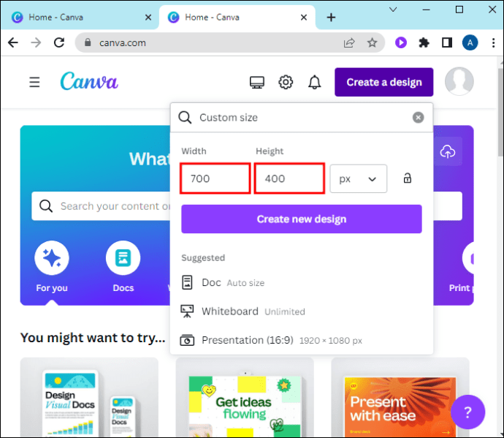Screen dimensions: 504x438
Task: Click the Custom size search magnifier icon
Action: (185, 118)
